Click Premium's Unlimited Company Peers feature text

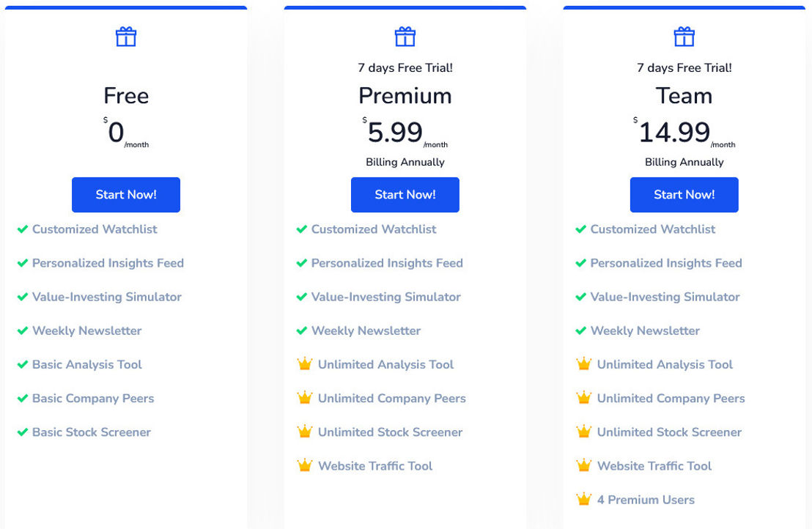point(392,398)
